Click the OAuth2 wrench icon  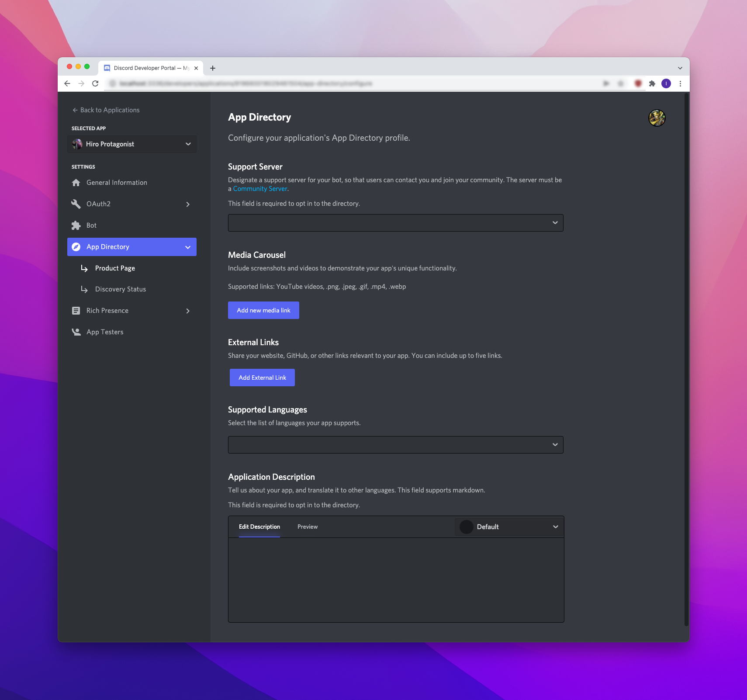click(76, 204)
